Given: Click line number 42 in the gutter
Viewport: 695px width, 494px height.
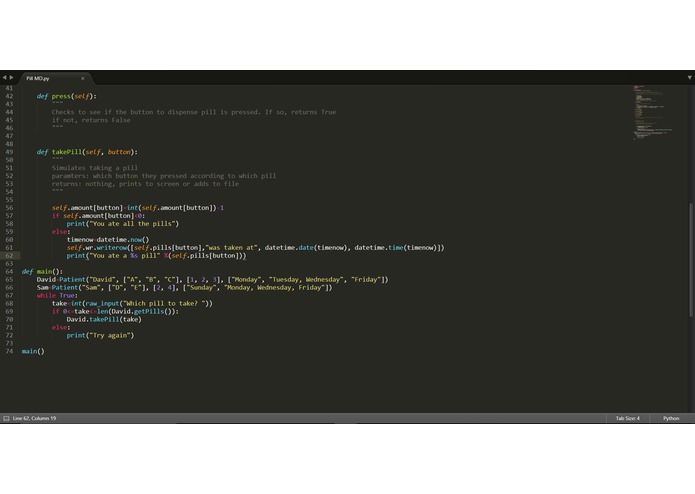Looking at the screenshot, I should click(9, 96).
